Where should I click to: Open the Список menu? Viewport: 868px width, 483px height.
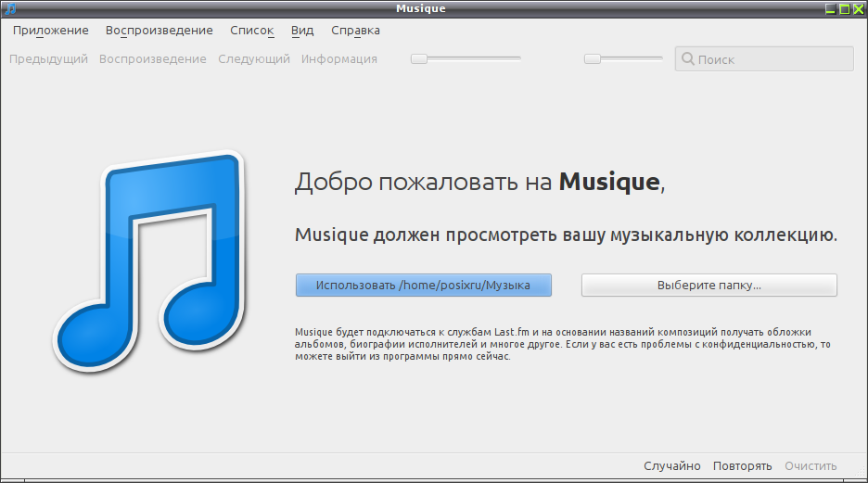[x=252, y=31]
